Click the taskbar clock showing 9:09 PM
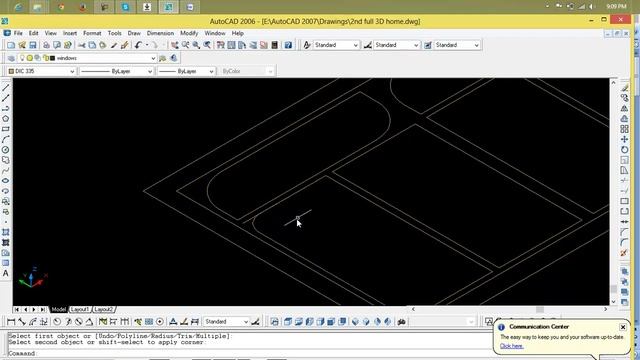The width and height of the screenshot is (640, 360). tap(616, 7)
